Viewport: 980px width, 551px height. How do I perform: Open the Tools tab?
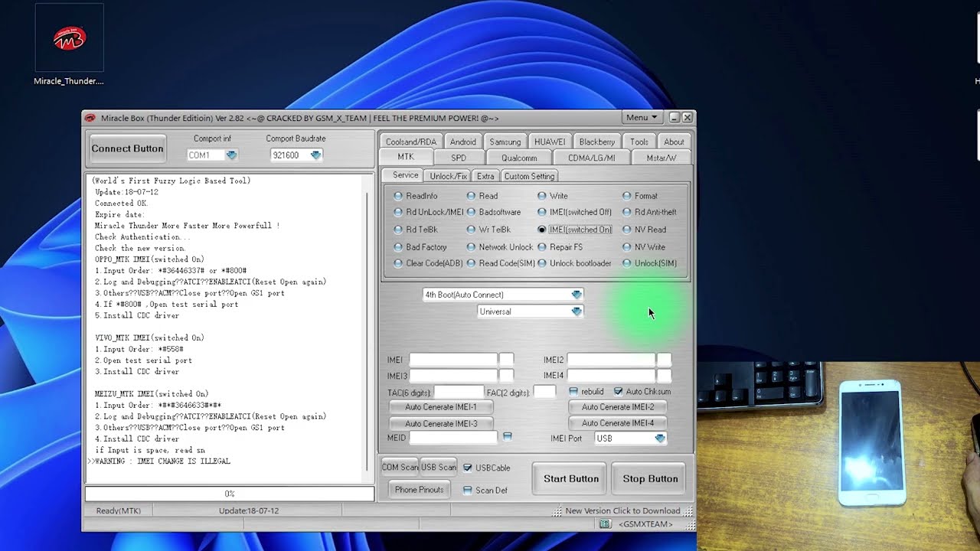click(639, 142)
